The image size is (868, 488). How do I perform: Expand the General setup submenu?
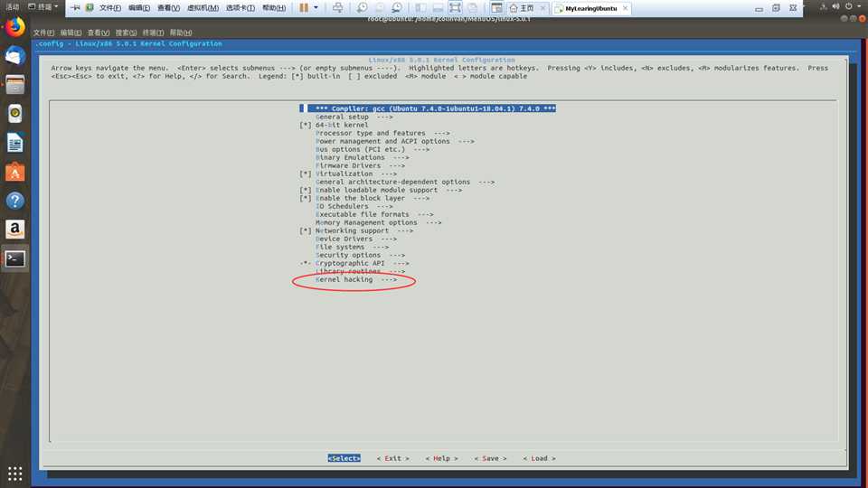coord(354,117)
